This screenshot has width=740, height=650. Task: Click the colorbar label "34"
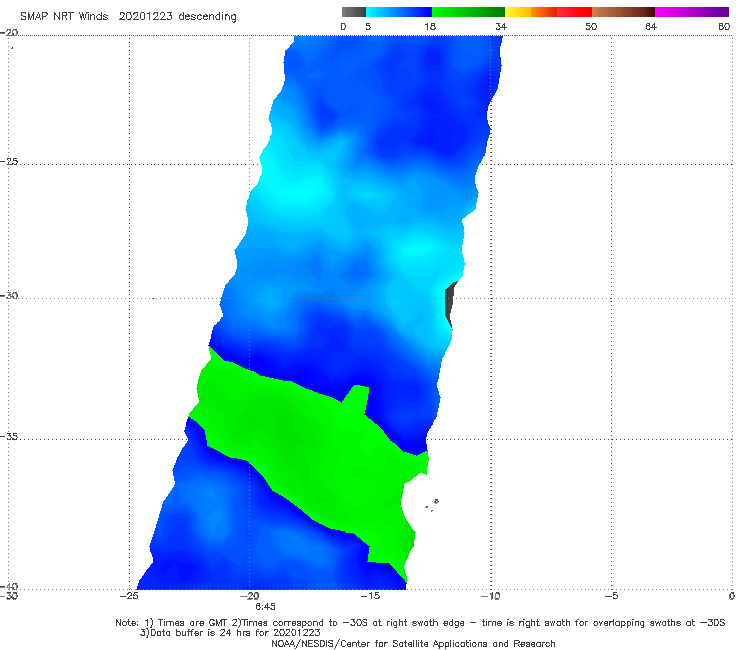(501, 26)
